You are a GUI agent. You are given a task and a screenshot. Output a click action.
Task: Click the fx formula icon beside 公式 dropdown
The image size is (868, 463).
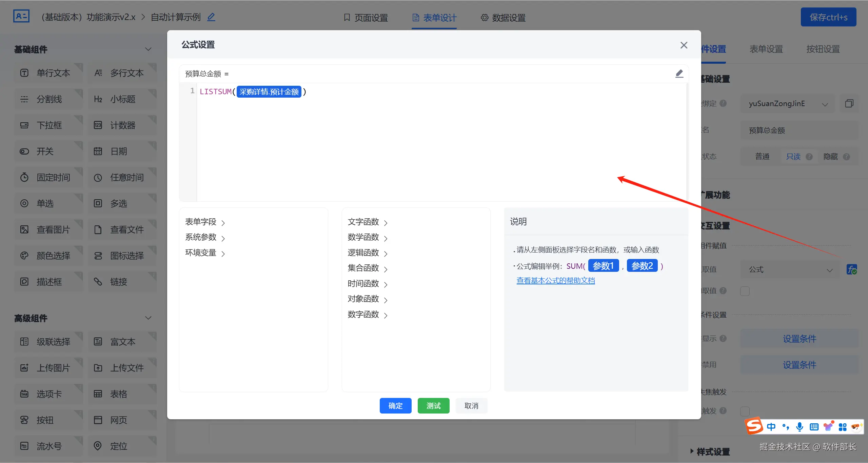pos(851,270)
